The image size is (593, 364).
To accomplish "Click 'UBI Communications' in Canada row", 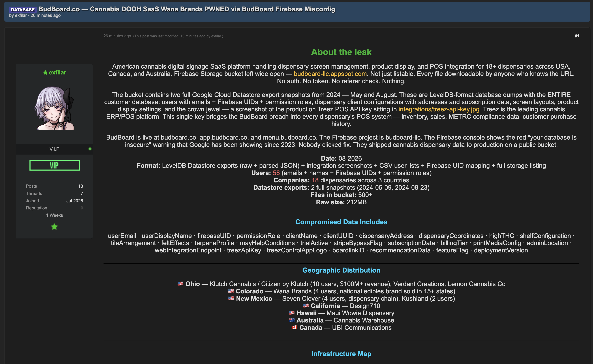I will pos(362,328).
